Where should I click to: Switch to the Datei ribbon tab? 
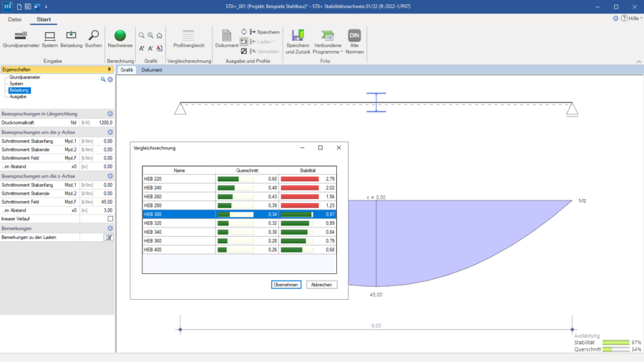pyautogui.click(x=14, y=19)
